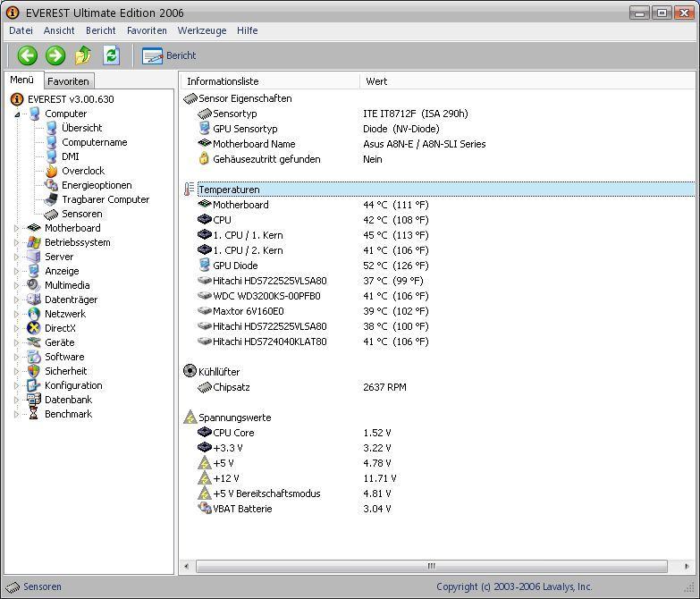Expand the Netzwerk tree node
Viewport: 700px width, 599px height.
click(16, 314)
